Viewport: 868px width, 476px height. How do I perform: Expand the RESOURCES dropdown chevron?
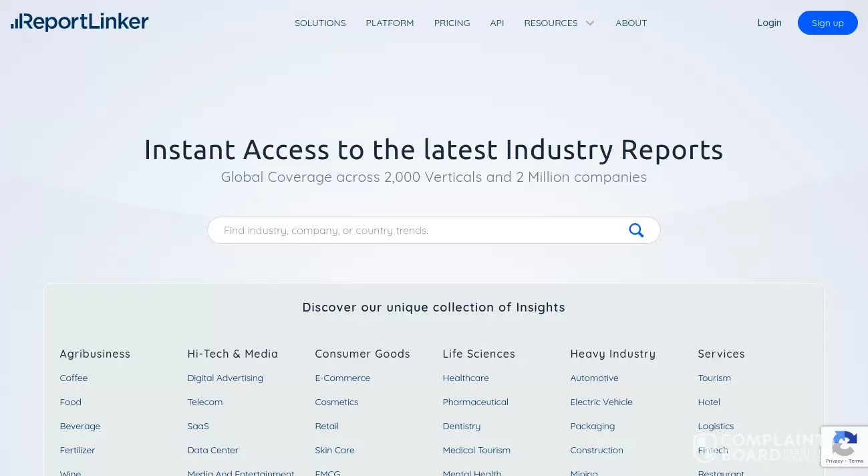(x=590, y=23)
